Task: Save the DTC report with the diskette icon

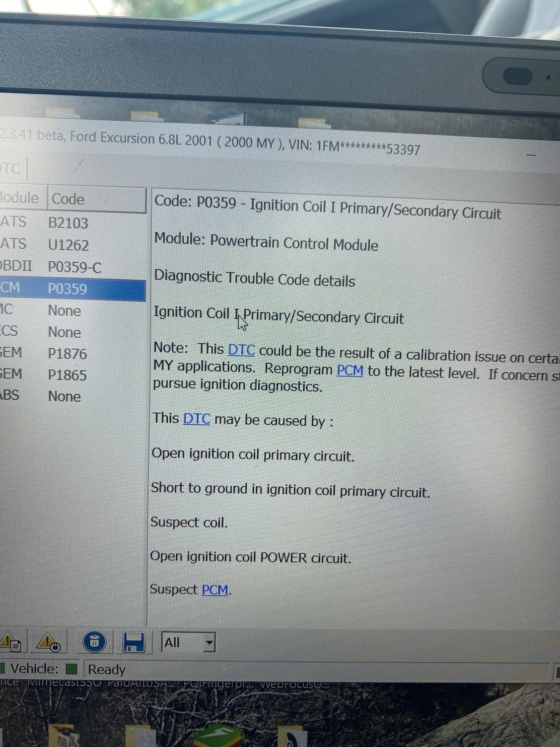Action: (x=134, y=642)
